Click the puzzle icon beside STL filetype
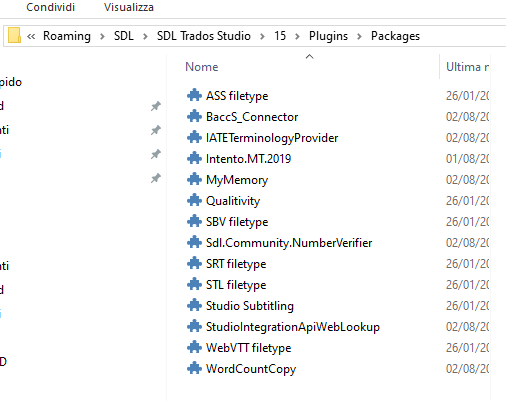 click(x=194, y=285)
